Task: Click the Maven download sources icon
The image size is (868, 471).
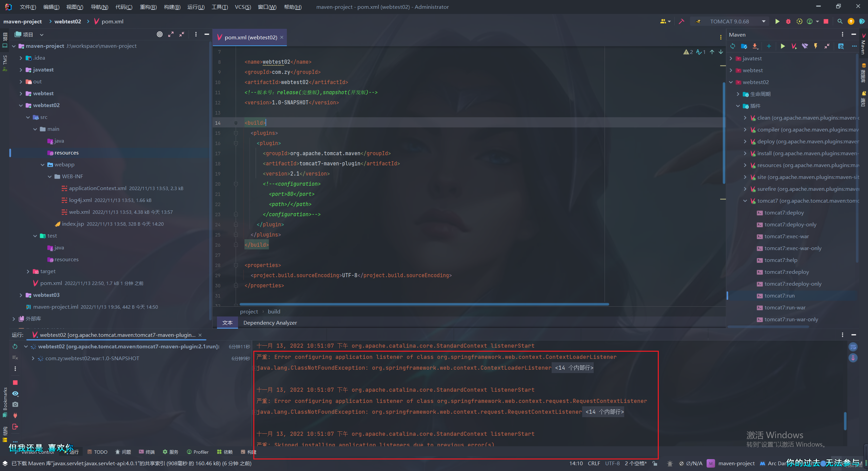Action: click(x=755, y=46)
